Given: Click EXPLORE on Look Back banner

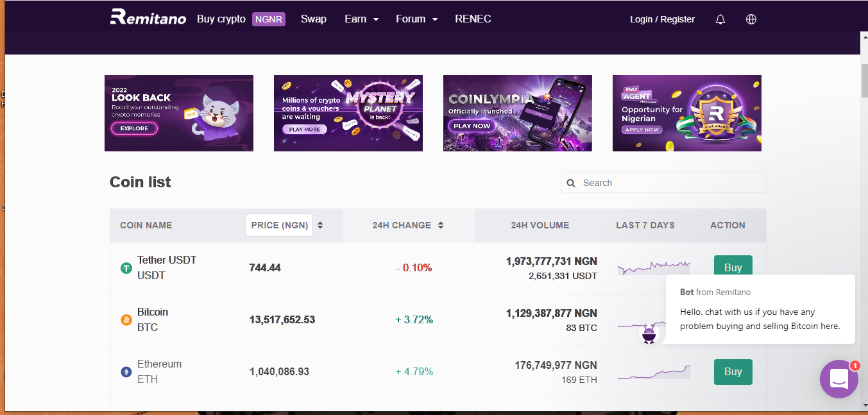Looking at the screenshot, I should [134, 128].
